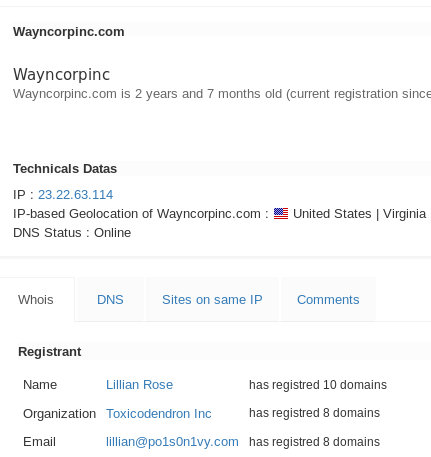Follow the Toxicodendron Inc organization link

pos(159,414)
